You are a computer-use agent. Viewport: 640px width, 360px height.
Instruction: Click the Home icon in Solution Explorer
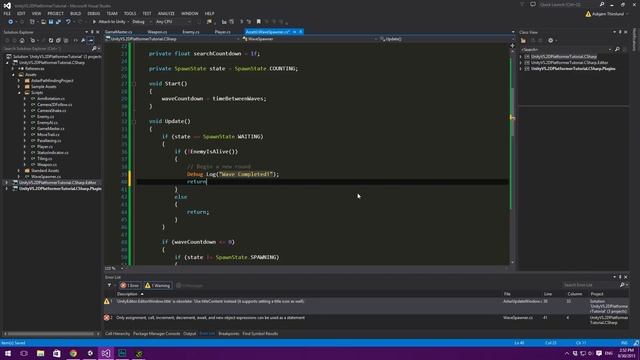click(x=22, y=40)
